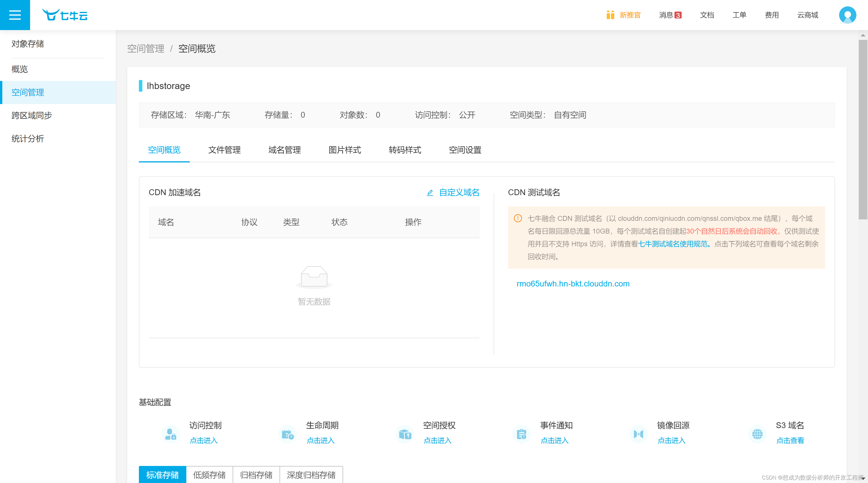Screen dimensions: 868x483
Task: Click the 空间授权 box key icon
Action: coord(405,434)
